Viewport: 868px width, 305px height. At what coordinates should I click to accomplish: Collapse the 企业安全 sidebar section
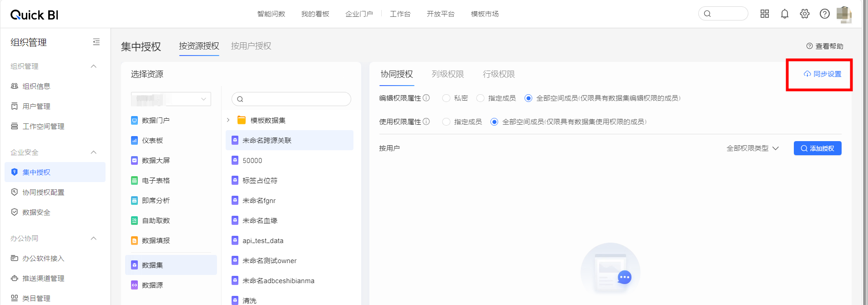94,152
